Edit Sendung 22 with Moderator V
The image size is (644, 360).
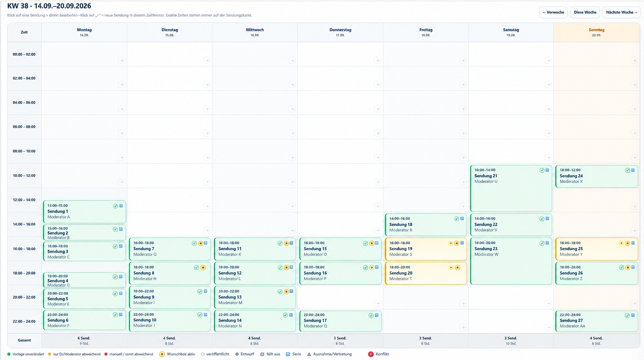point(511,225)
